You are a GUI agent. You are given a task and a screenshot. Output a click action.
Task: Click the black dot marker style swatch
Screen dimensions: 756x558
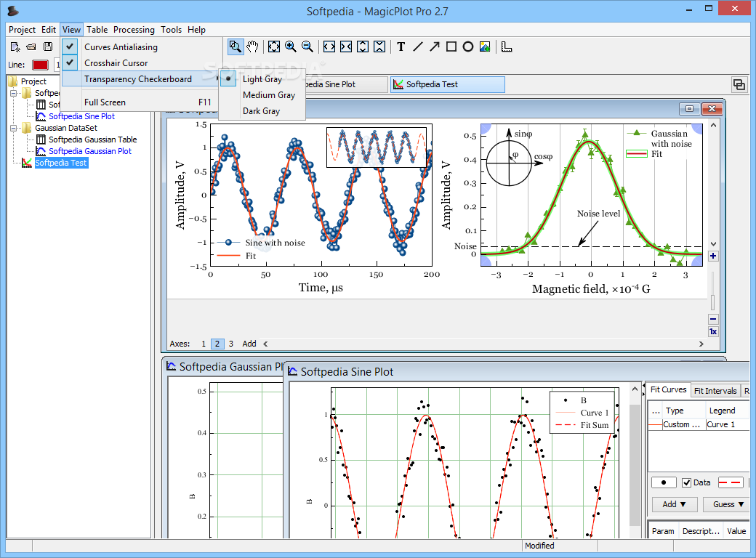(x=664, y=482)
